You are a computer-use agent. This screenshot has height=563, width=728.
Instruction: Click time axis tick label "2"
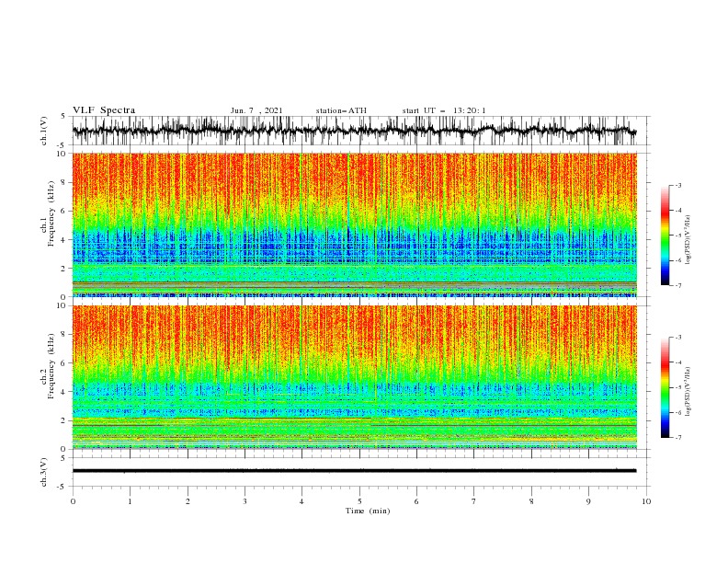[188, 501]
